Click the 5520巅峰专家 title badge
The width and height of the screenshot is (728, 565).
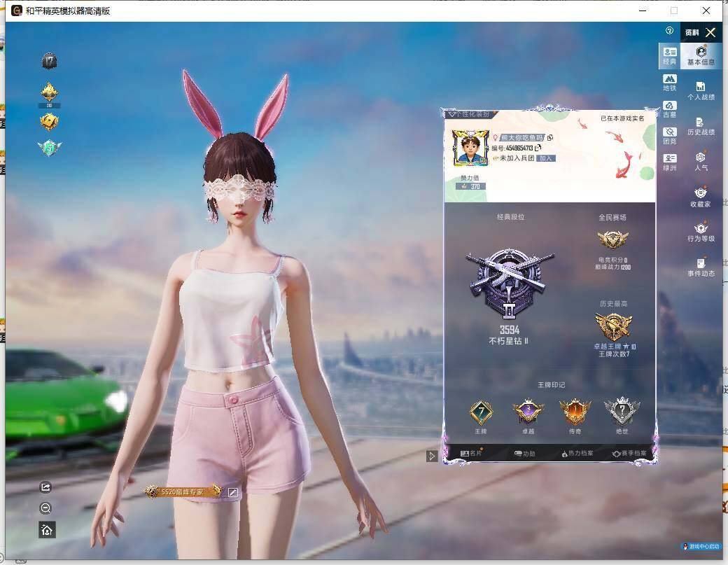click(183, 491)
